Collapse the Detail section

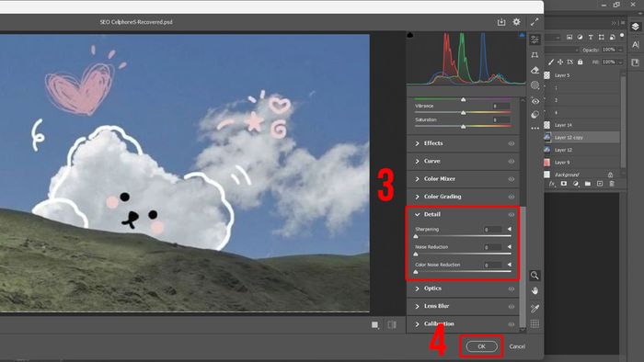pos(418,214)
